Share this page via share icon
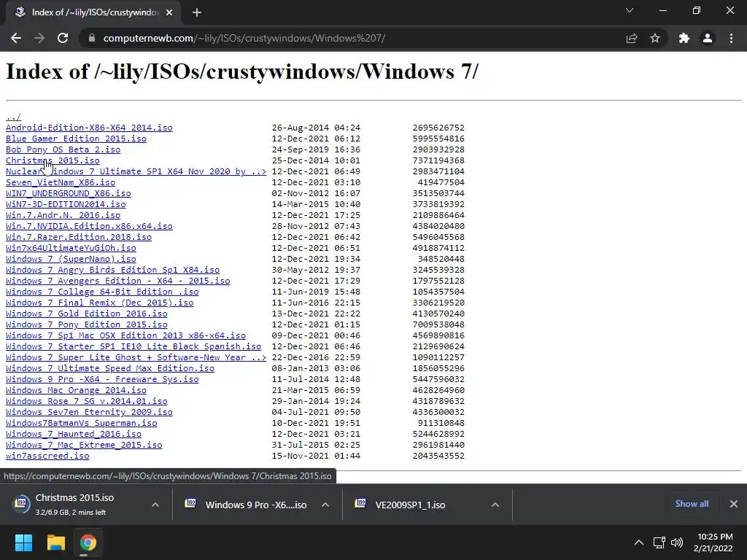 [632, 38]
